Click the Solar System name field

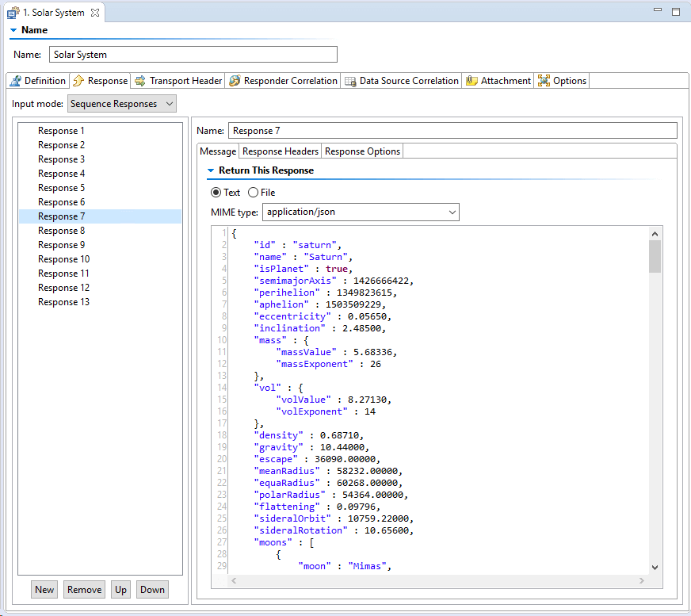tap(193, 55)
